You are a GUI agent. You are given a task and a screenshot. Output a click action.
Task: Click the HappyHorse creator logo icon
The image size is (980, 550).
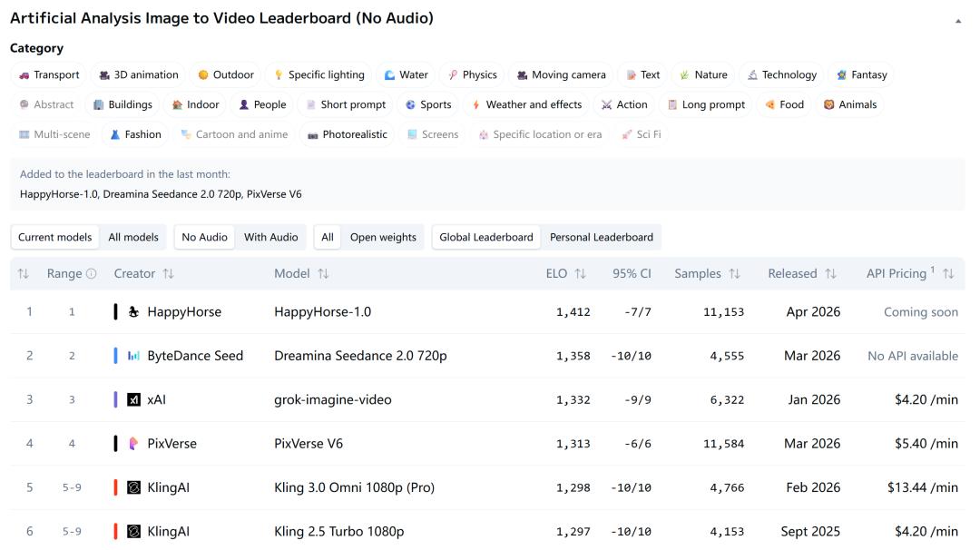(133, 312)
